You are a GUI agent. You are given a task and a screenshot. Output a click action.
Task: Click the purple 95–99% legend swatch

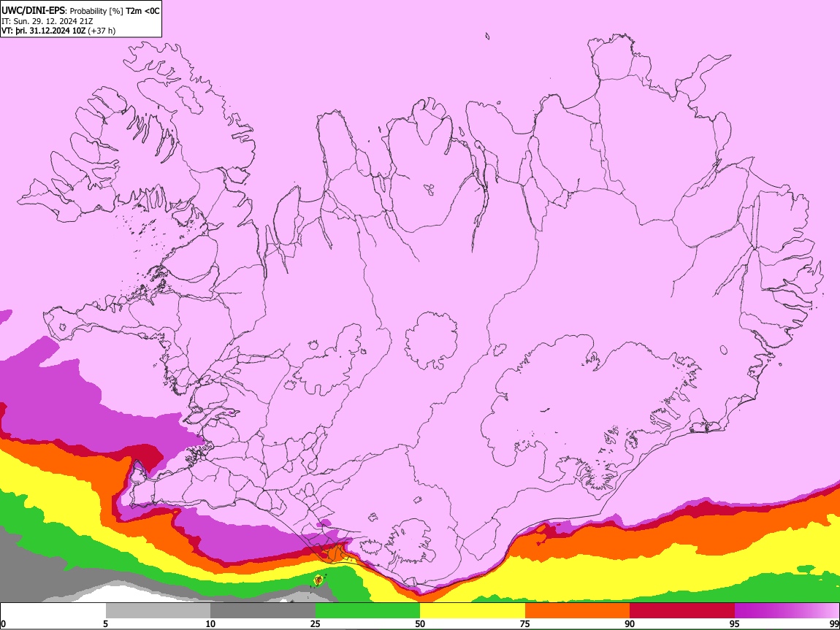(787, 611)
